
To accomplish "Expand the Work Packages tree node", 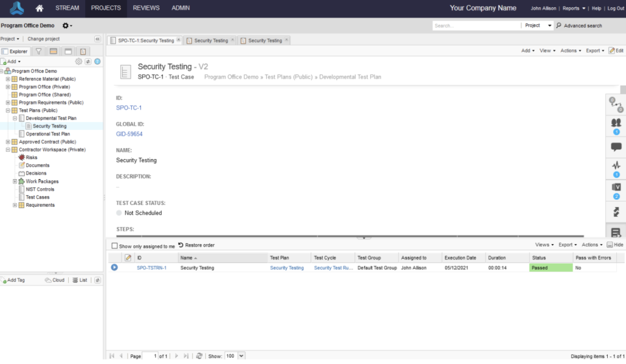I will pyautogui.click(x=14, y=181).
